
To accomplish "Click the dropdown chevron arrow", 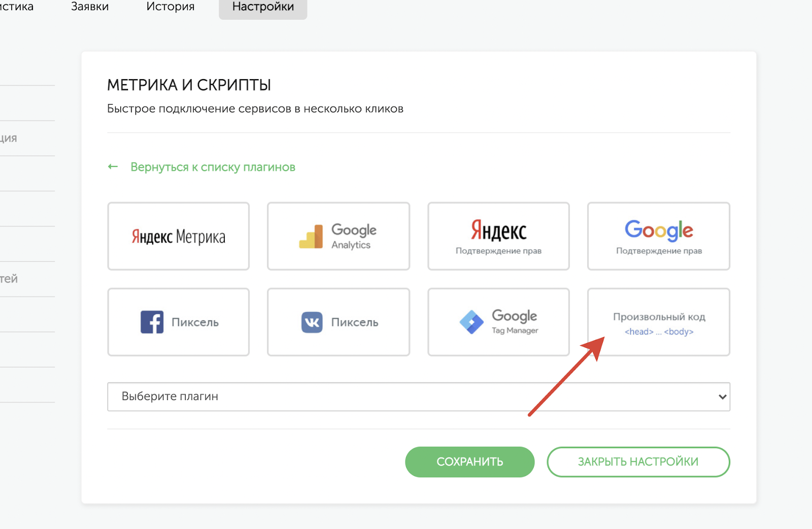I will coord(722,396).
